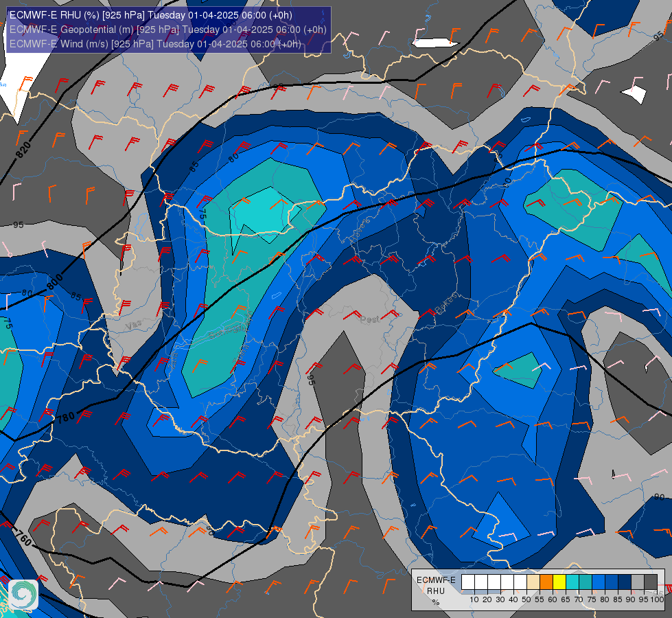
Task: Pick the cyan 65-70 legend swatch
Action: pyautogui.click(x=572, y=582)
